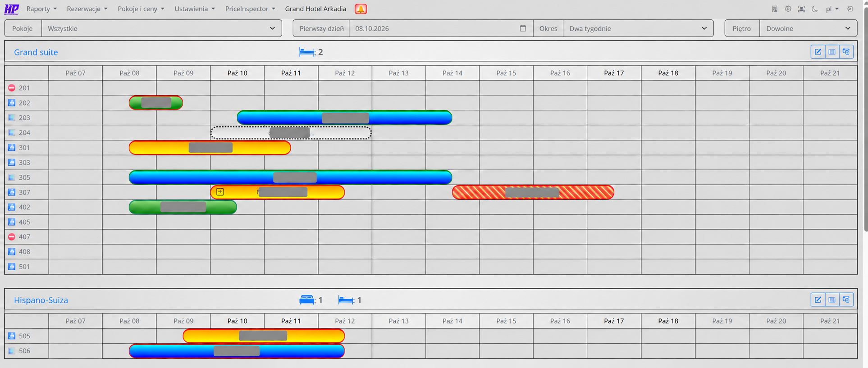Toggle dark mode moon icon
The height and width of the screenshot is (368, 868).
click(815, 9)
